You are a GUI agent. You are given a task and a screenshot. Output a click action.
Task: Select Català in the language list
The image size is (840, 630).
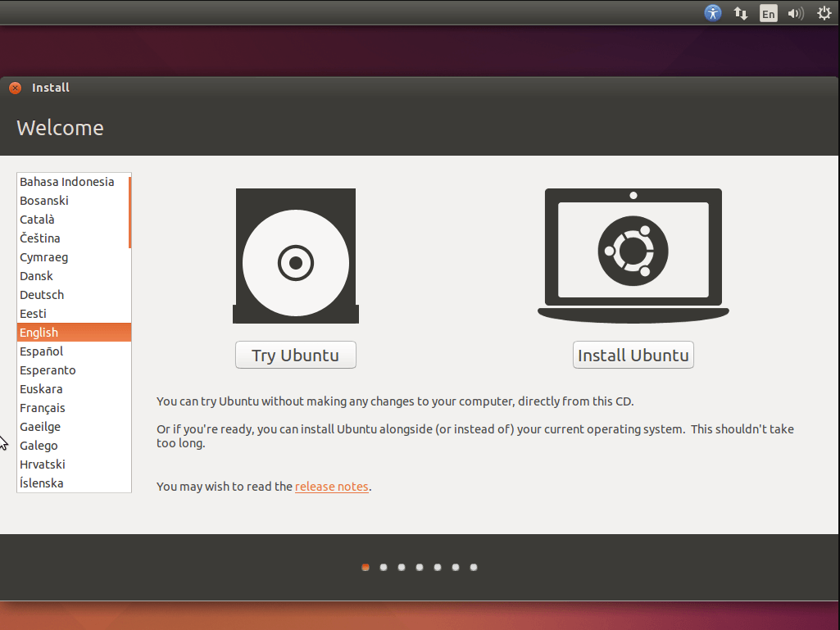[72, 220]
